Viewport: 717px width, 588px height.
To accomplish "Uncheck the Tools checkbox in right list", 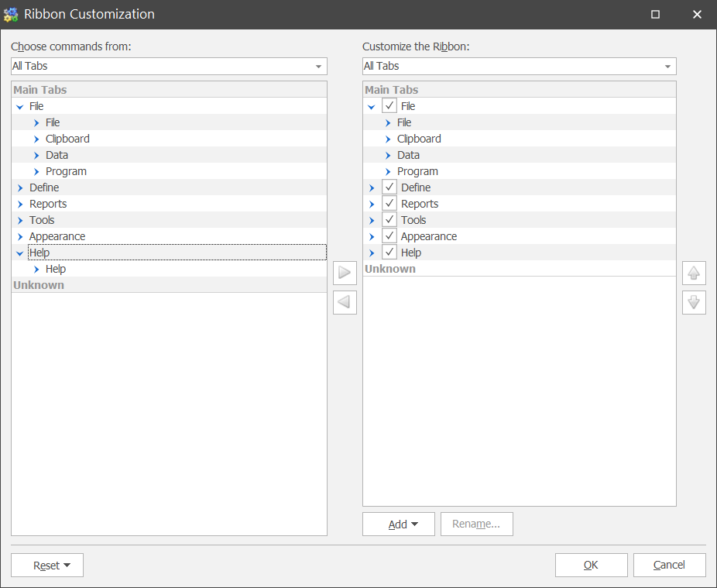I will [x=389, y=220].
